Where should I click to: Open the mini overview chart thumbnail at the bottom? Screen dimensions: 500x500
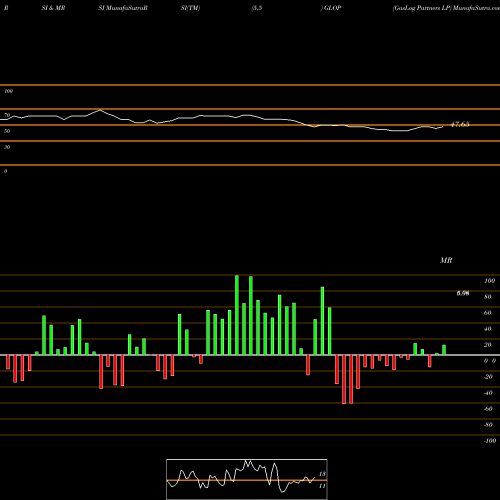pyautogui.click(x=247, y=479)
